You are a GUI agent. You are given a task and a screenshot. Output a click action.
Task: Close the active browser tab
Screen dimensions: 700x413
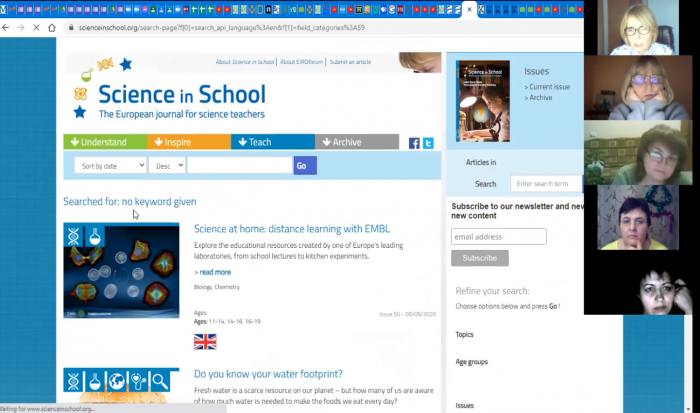pyautogui.click(x=470, y=9)
